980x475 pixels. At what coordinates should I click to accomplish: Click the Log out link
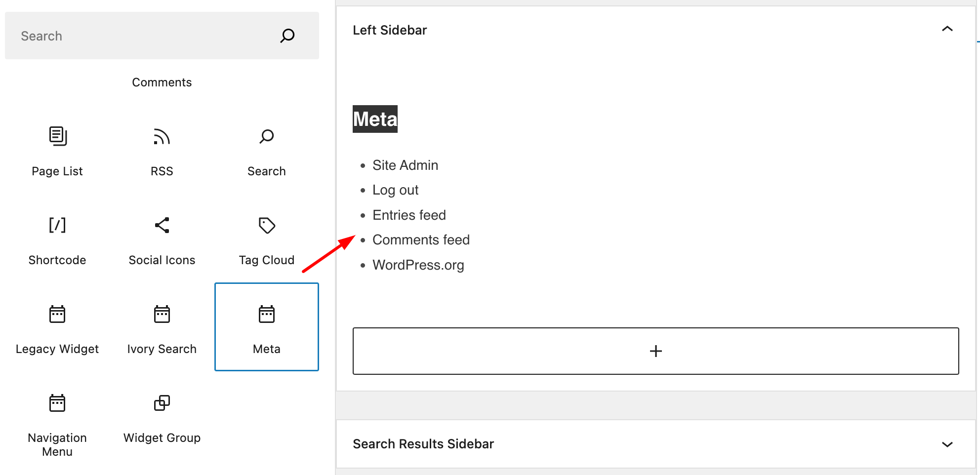pos(395,190)
